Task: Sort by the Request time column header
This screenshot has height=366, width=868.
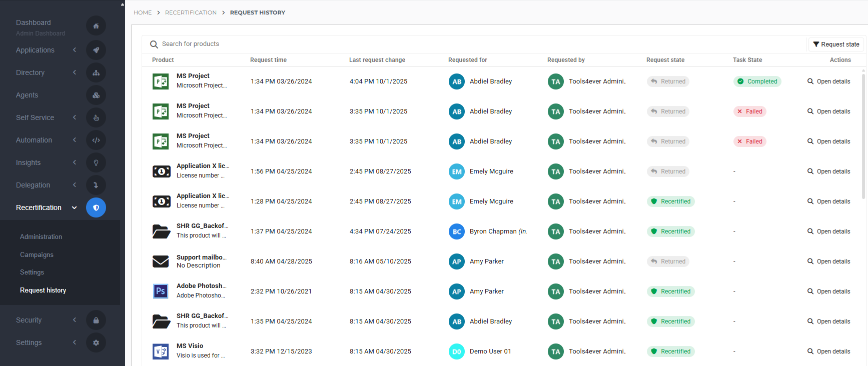Action: (268, 60)
